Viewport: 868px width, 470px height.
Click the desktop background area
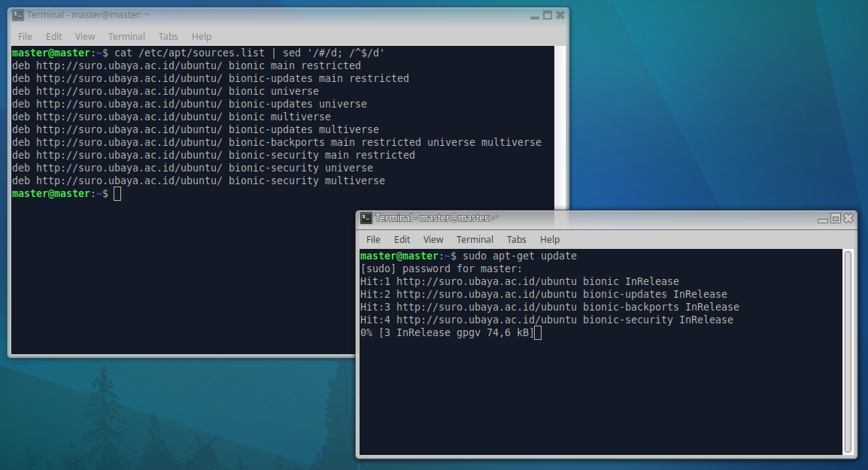tap(715, 113)
